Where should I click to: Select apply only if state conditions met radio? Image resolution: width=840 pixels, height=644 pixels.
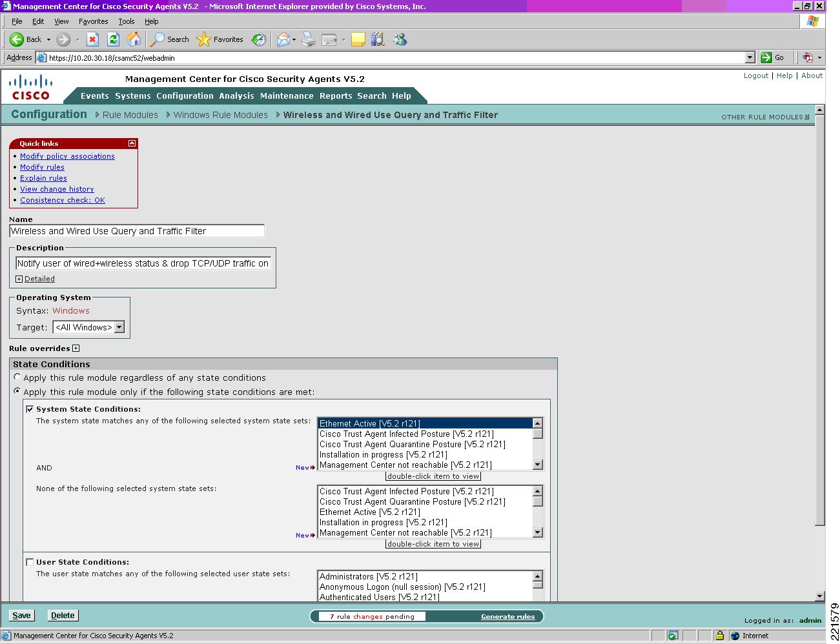click(x=17, y=391)
